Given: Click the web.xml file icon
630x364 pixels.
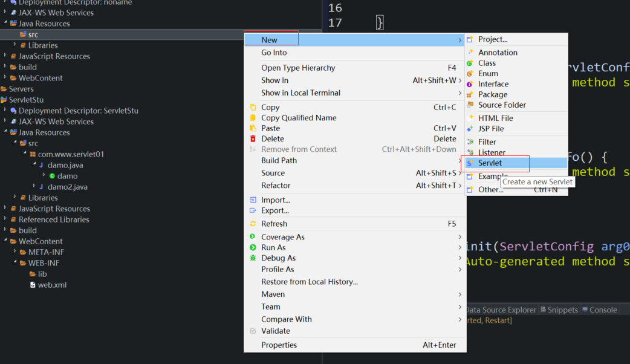Looking at the screenshot, I should (33, 285).
